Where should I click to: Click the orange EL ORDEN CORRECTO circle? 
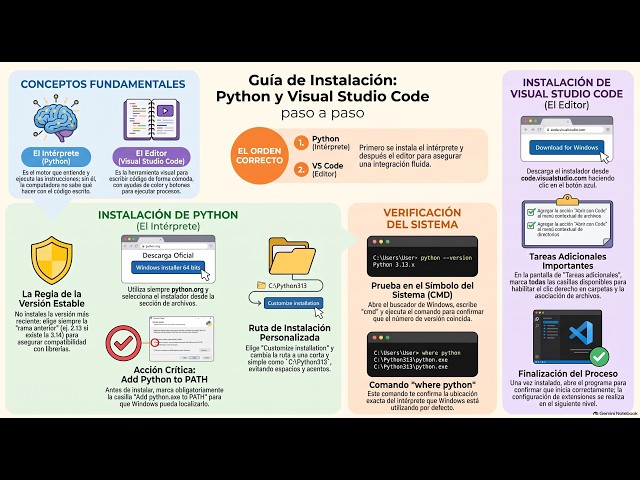[259, 156]
